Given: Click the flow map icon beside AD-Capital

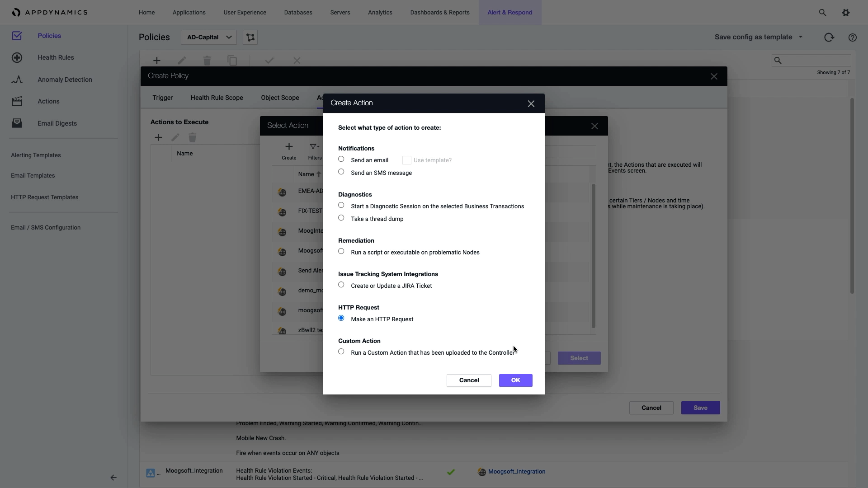Looking at the screenshot, I should [250, 38].
